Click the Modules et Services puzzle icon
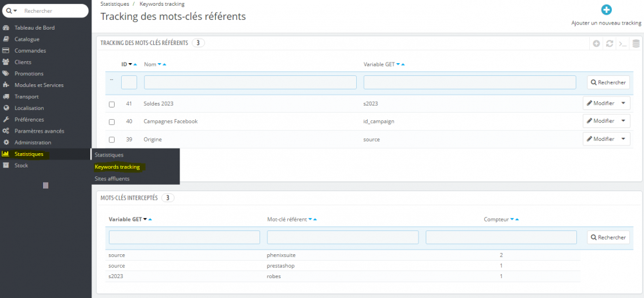The width and height of the screenshot is (644, 298). tap(6, 86)
